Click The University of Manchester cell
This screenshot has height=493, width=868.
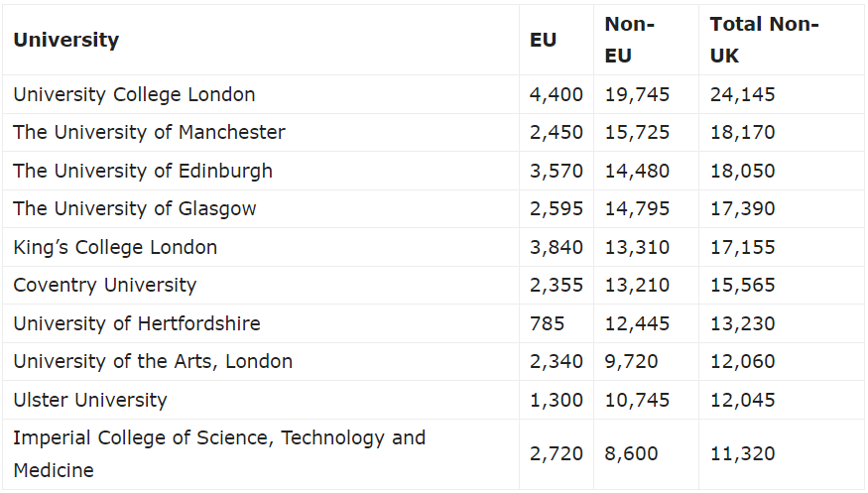coord(149,132)
